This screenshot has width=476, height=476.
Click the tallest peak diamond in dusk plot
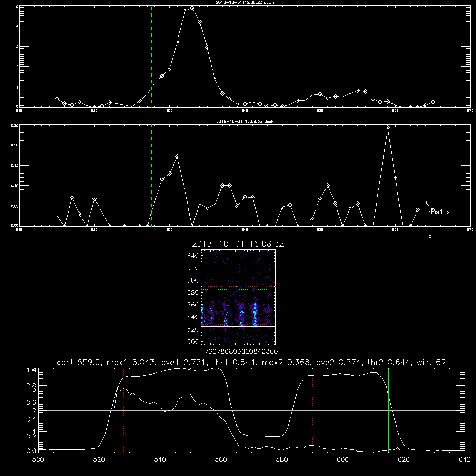[387, 127]
